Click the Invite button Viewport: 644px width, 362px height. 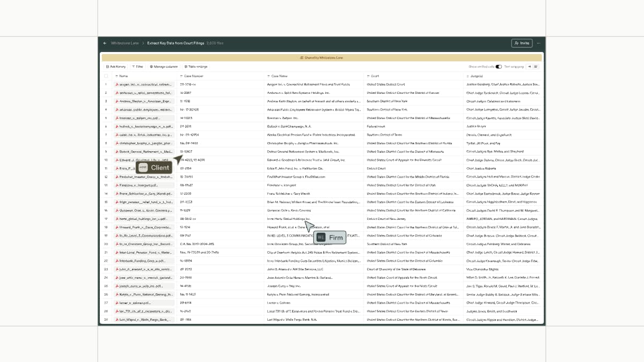(x=522, y=43)
